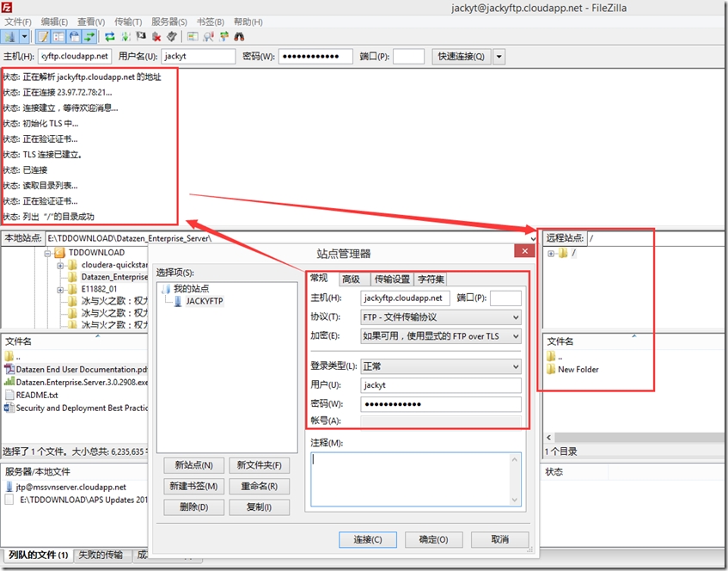Toggle the transfer queue display icon
Viewport: 728px width, 571px height.
click(x=89, y=37)
